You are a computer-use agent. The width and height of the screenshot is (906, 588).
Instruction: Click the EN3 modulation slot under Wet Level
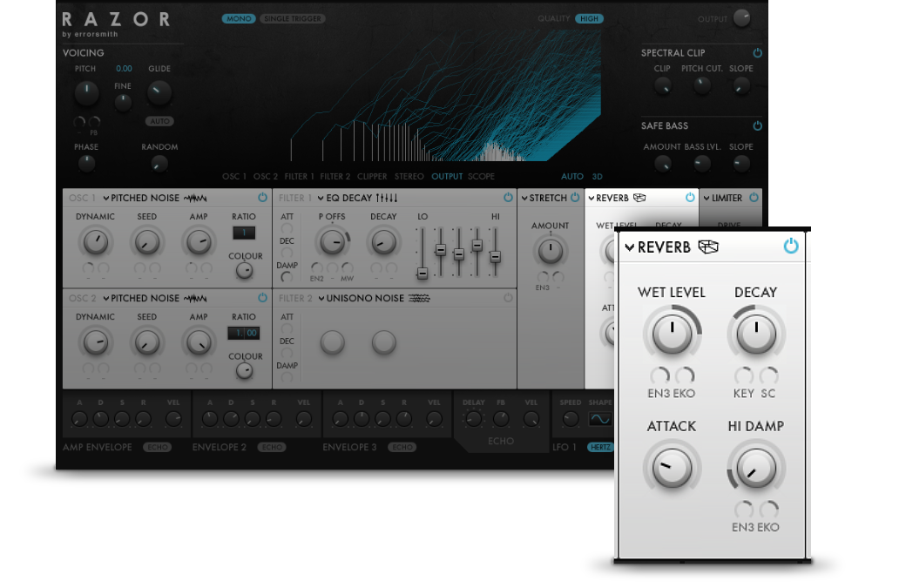coord(659,376)
